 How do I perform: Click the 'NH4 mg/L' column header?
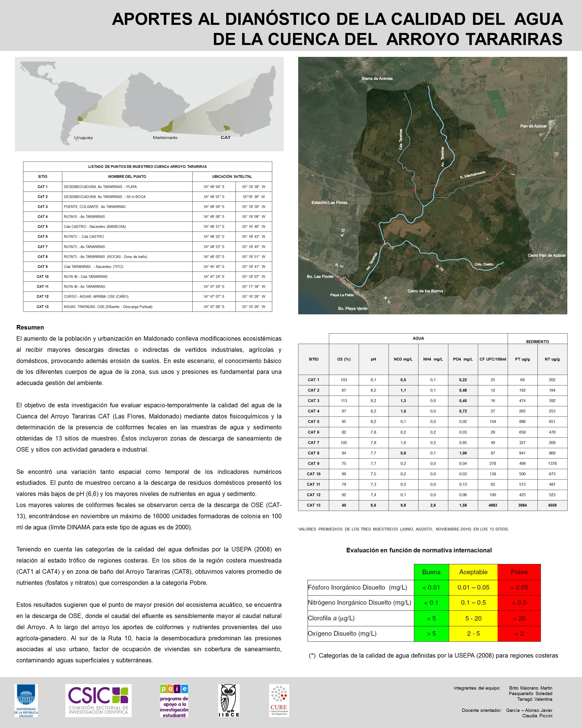coord(433,359)
